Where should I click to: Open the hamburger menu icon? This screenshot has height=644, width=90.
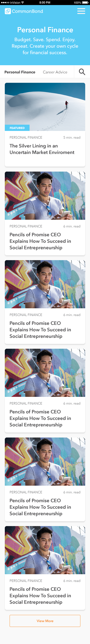tap(81, 11)
